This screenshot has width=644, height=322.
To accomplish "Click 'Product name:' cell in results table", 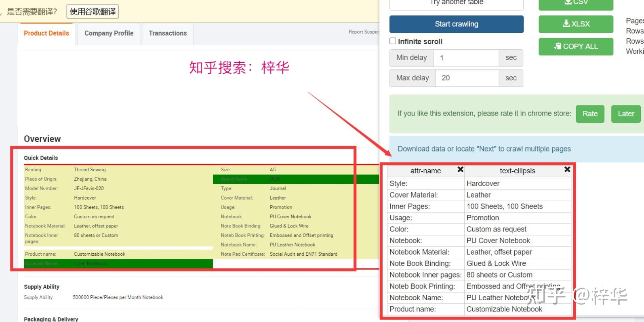I will point(426,309).
